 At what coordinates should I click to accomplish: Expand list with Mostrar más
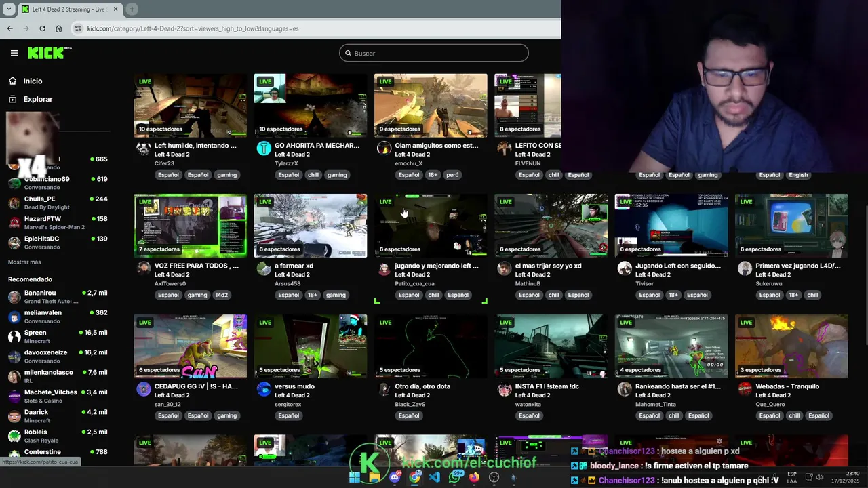pyautogui.click(x=24, y=262)
